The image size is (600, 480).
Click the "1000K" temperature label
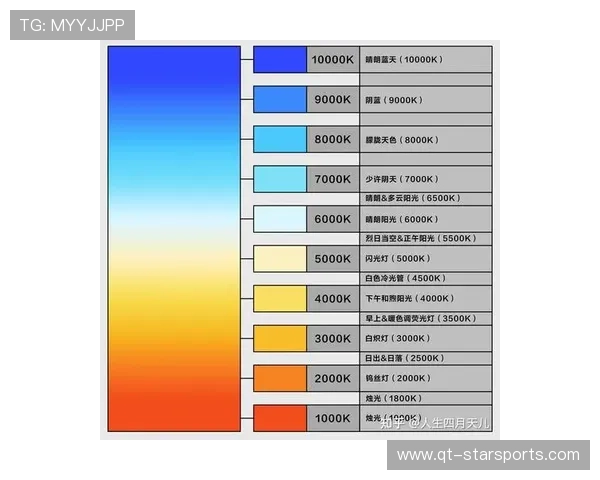coord(333,418)
